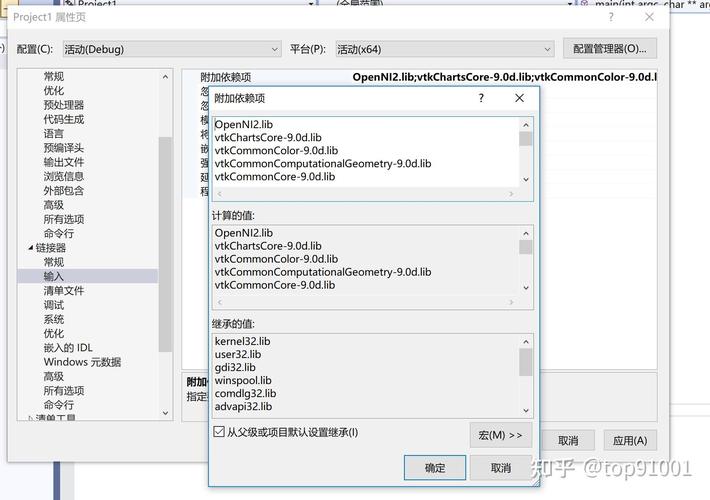Click kernel32.lib in 继承的值 list
The image size is (710, 500).
tap(242, 341)
